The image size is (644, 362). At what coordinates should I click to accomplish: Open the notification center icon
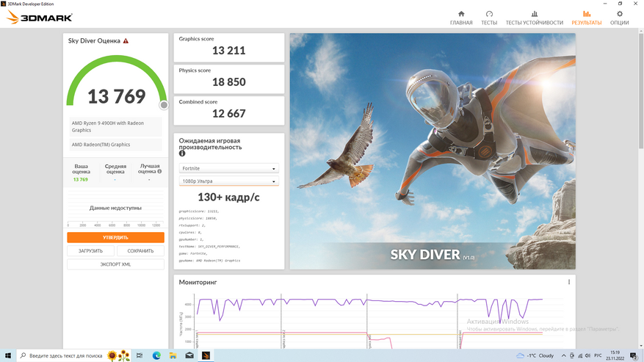click(x=634, y=356)
